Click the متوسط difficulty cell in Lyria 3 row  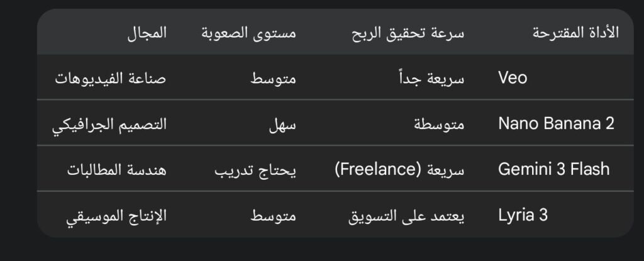pyautogui.click(x=273, y=214)
